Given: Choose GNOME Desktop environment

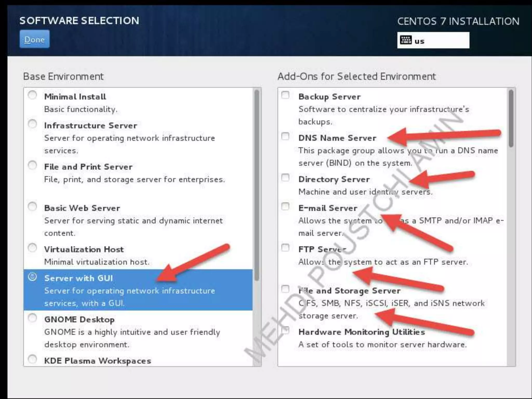Looking at the screenshot, I should [x=32, y=318].
